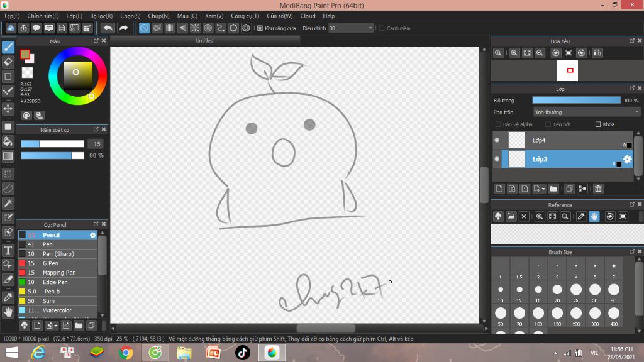Select the Hand tool in left toolbar

(x=8, y=312)
